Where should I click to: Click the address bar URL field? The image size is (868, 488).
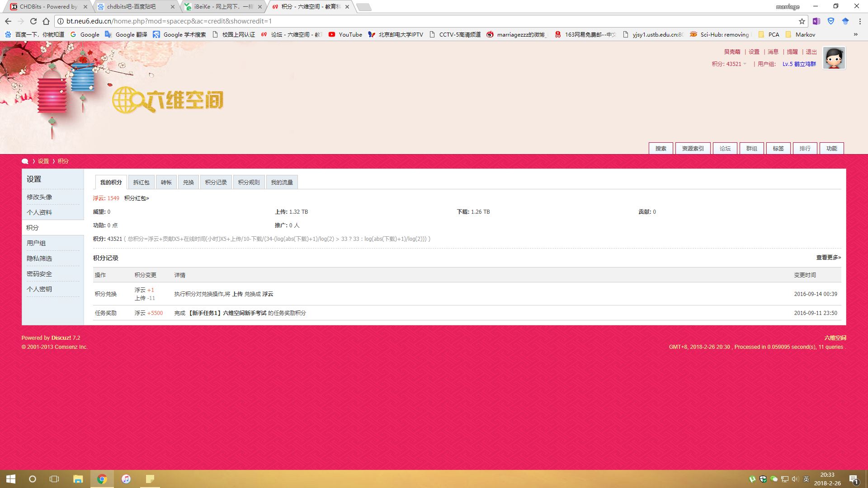407,21
